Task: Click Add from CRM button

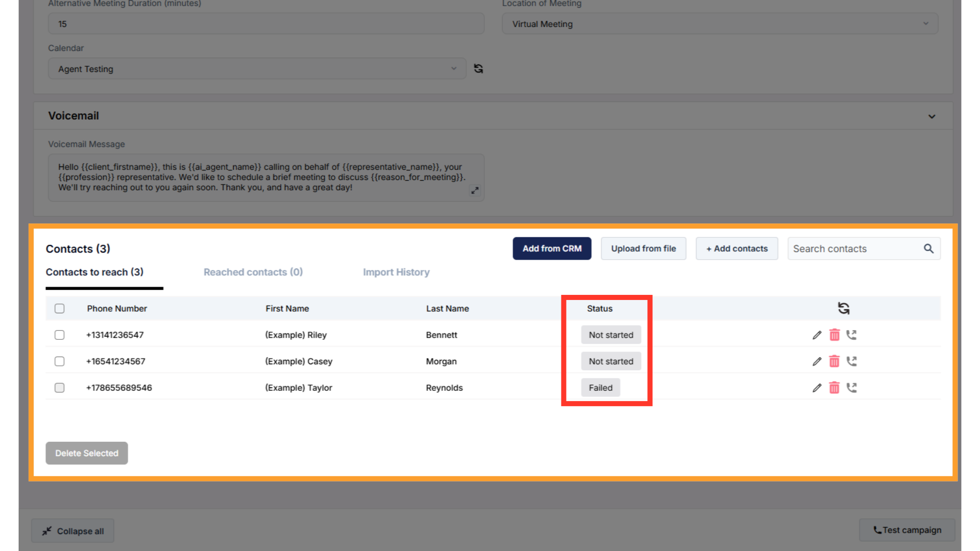Action: pyautogui.click(x=552, y=248)
